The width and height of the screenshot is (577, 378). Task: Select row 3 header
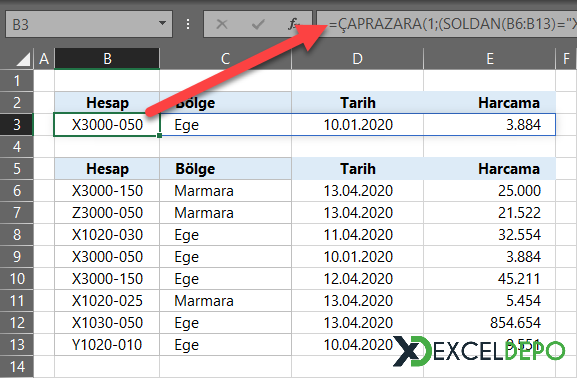[x=17, y=125]
